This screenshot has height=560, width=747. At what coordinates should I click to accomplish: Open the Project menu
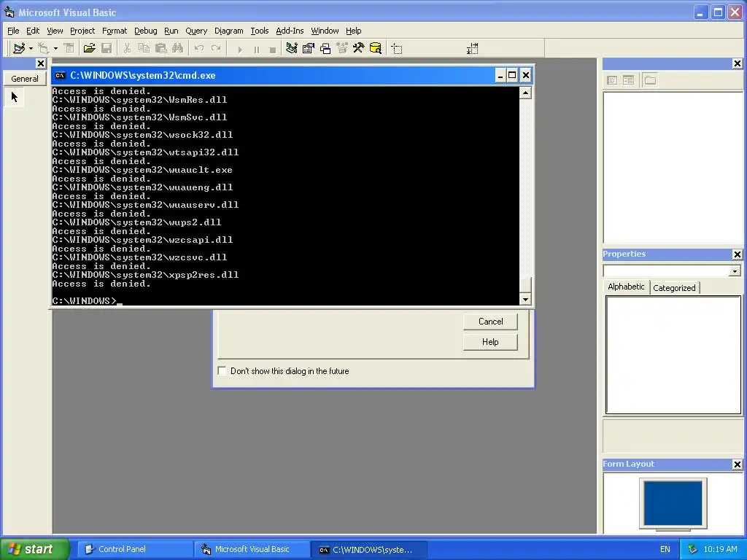(x=82, y=31)
